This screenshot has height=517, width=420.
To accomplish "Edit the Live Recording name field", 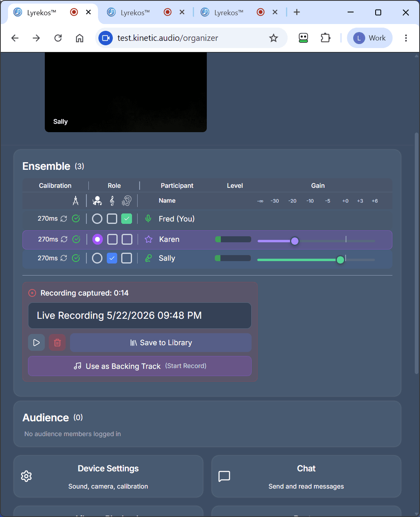I will pyautogui.click(x=140, y=316).
